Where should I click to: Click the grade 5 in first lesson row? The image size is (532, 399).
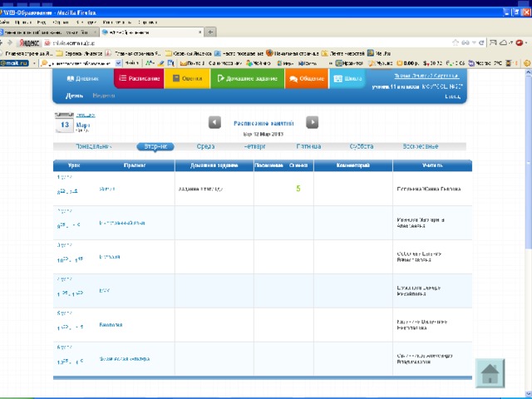(298, 189)
